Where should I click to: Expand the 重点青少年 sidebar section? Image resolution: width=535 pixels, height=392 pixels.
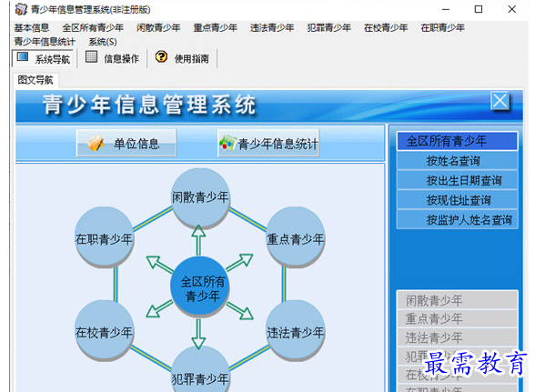pos(457,319)
